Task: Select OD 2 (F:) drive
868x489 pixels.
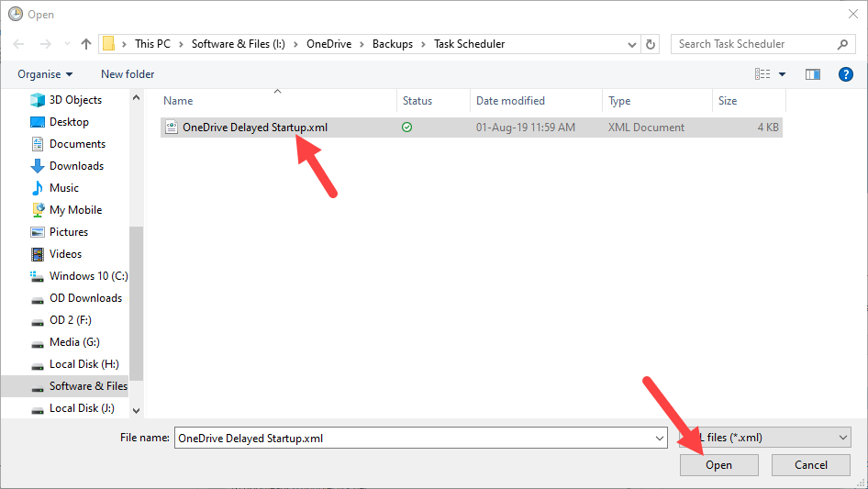Action: pyautogui.click(x=61, y=320)
